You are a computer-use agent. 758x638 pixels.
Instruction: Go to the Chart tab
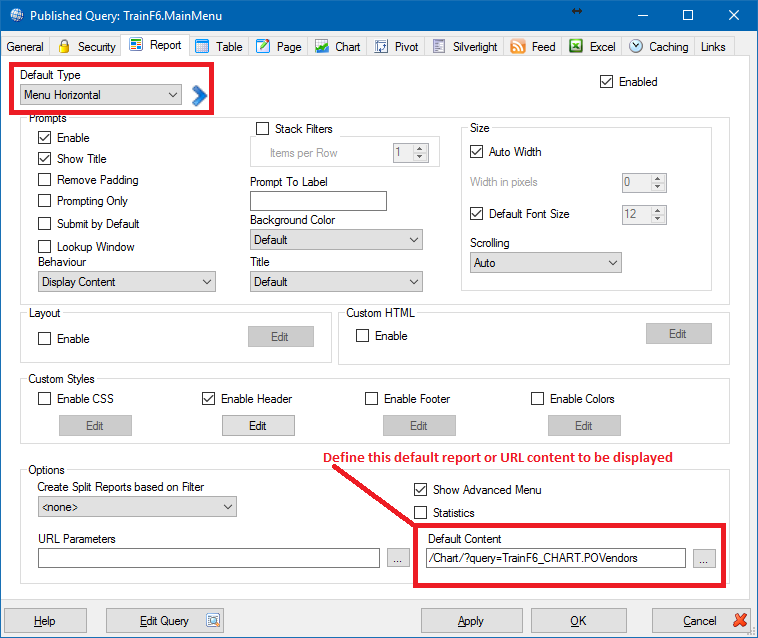[337, 46]
